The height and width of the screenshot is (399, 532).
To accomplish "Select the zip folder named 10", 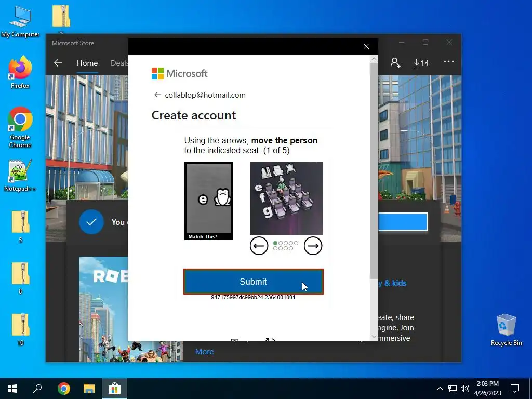I will coord(20,329).
